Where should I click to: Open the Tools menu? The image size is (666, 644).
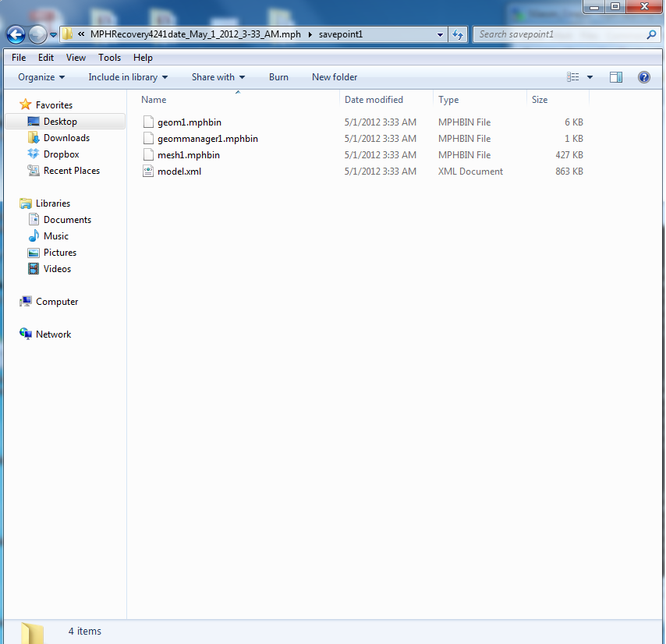point(109,58)
